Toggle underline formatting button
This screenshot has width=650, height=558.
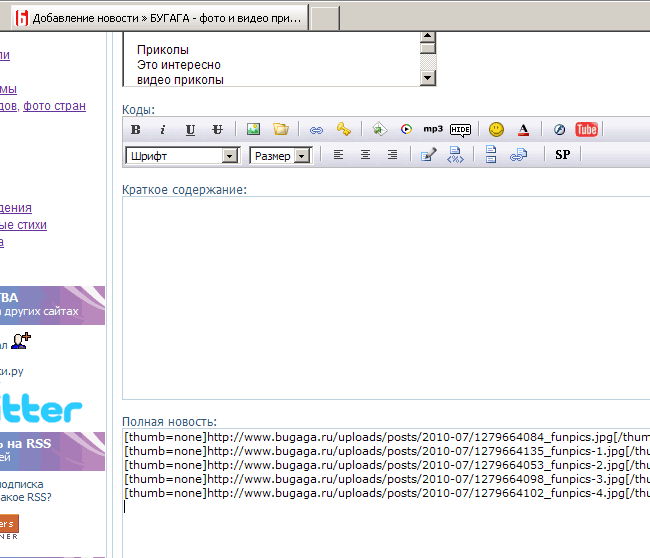[190, 130]
